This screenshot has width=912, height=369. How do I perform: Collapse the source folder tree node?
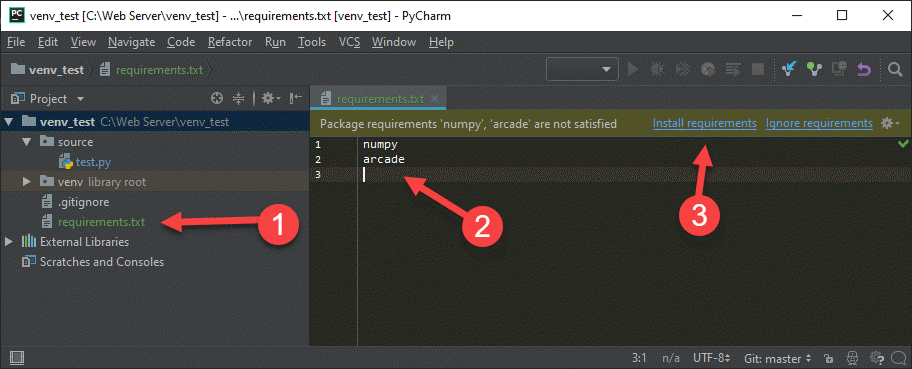(x=27, y=141)
